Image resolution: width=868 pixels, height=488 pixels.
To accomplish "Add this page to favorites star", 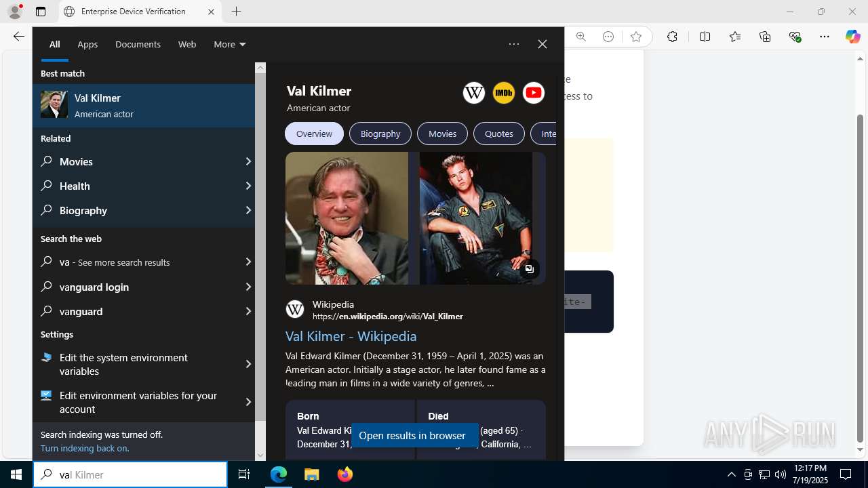I will pyautogui.click(x=636, y=37).
